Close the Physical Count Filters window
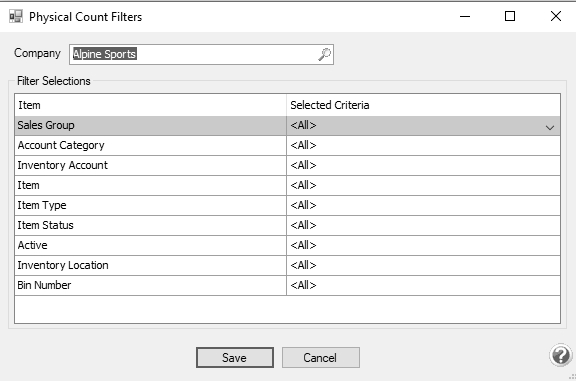The width and height of the screenshot is (576, 381). point(556,16)
